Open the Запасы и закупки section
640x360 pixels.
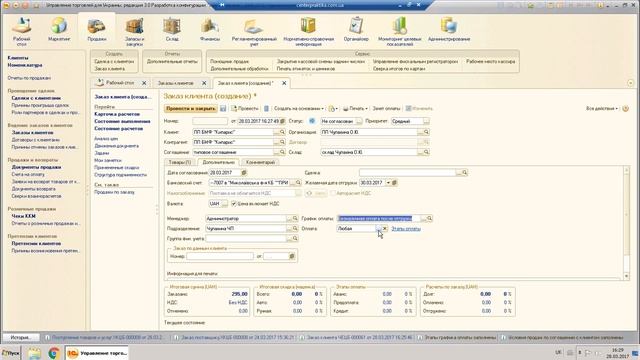pyautogui.click(x=134, y=31)
